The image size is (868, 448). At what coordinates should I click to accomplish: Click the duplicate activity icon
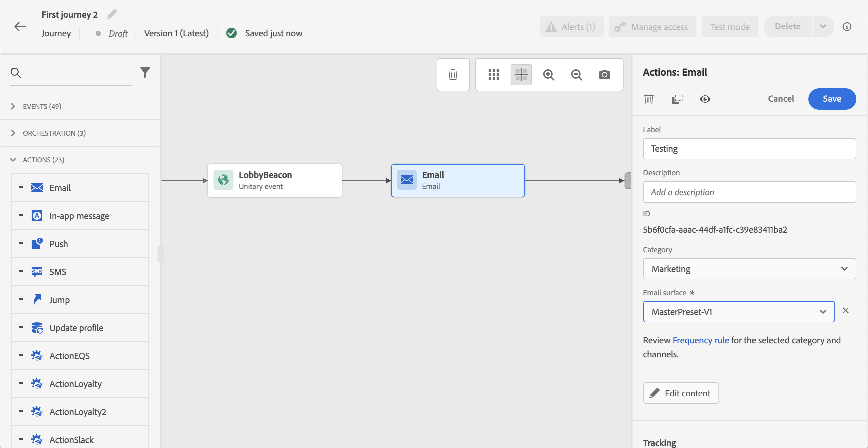coord(677,99)
